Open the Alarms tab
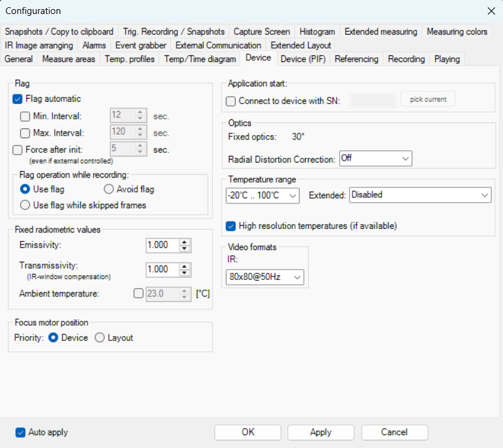This screenshot has height=448, width=503. click(x=94, y=46)
